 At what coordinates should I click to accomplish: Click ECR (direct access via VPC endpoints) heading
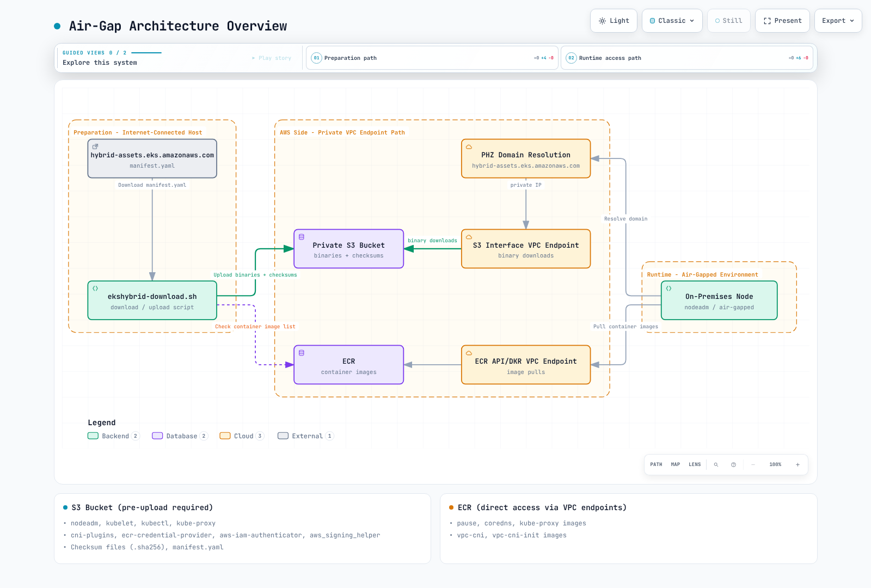point(542,507)
